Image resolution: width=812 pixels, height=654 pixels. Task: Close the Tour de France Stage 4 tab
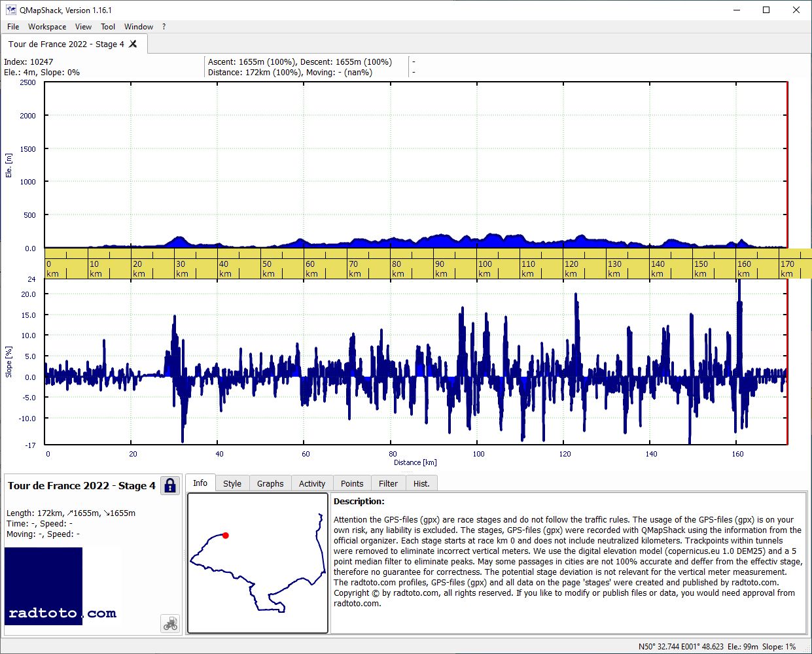click(133, 44)
